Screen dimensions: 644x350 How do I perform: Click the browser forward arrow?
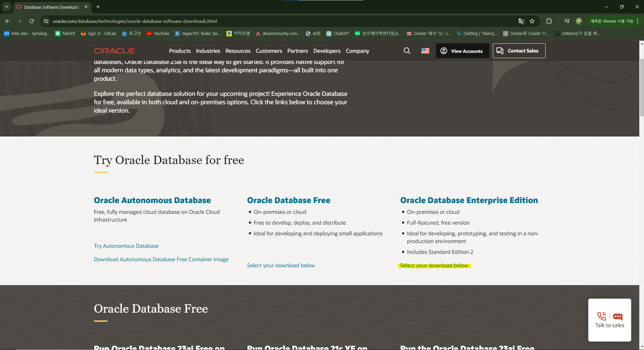(19, 21)
